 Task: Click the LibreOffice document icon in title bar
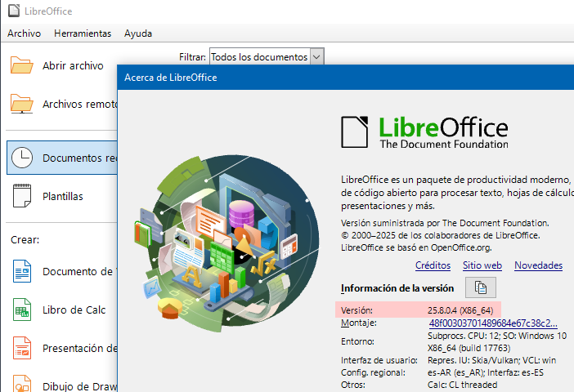coord(14,11)
